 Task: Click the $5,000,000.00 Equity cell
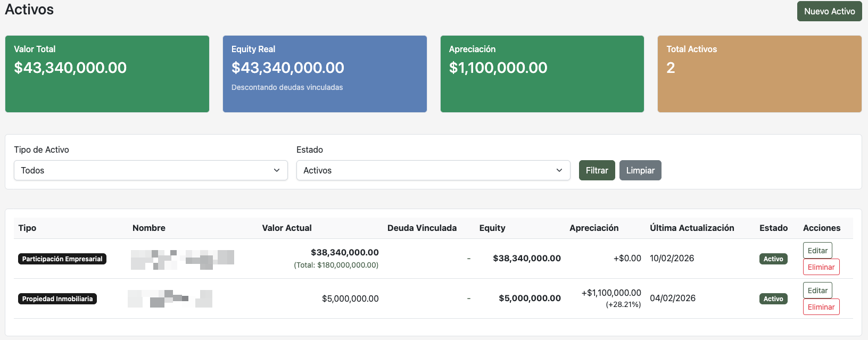pos(530,298)
